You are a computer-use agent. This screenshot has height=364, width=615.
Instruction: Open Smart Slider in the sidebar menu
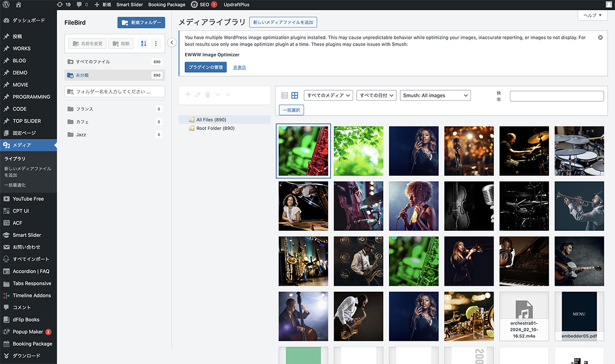[x=27, y=235]
